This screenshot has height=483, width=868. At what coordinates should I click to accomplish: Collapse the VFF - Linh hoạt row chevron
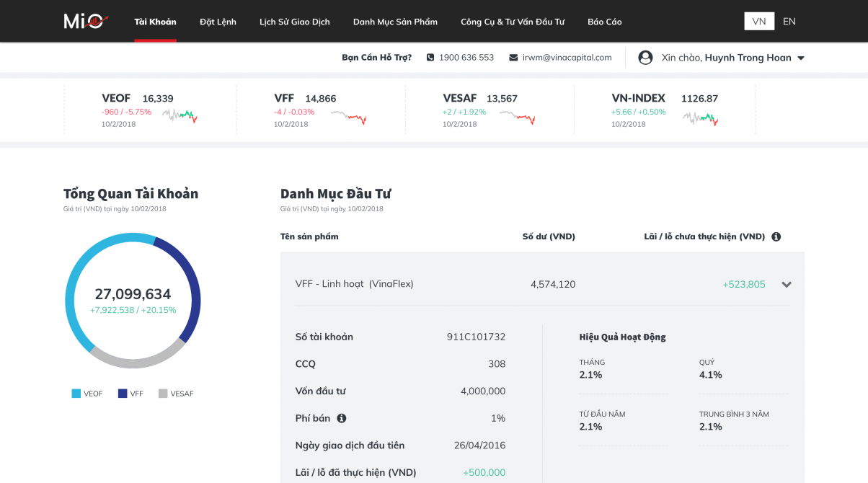tap(787, 285)
